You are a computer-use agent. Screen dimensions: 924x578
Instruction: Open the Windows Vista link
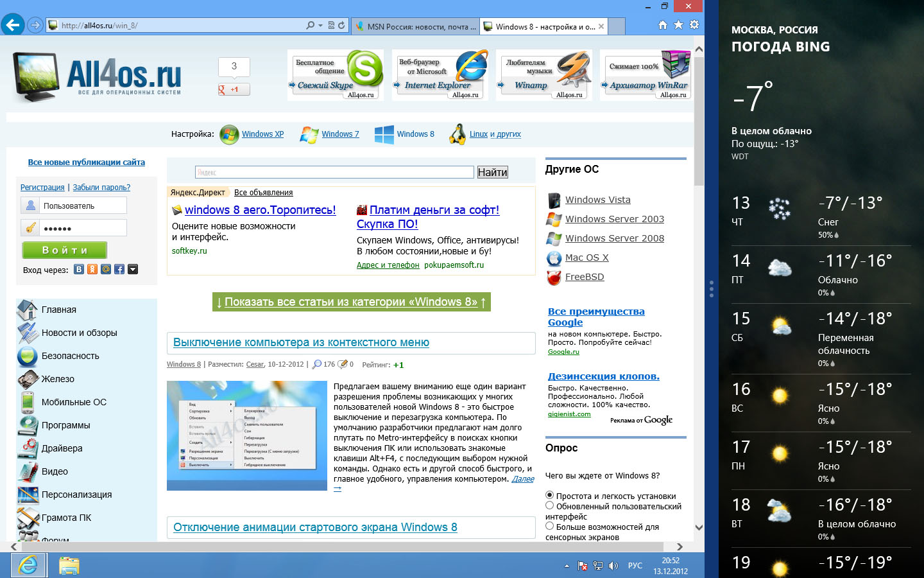click(597, 200)
